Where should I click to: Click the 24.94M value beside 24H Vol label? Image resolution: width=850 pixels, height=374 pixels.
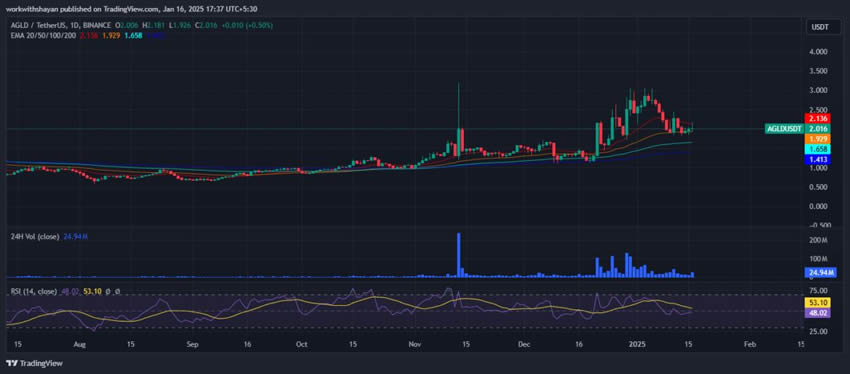point(75,236)
